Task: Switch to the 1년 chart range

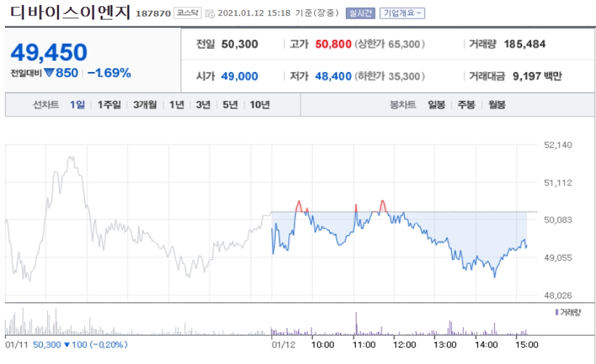Action: tap(177, 104)
